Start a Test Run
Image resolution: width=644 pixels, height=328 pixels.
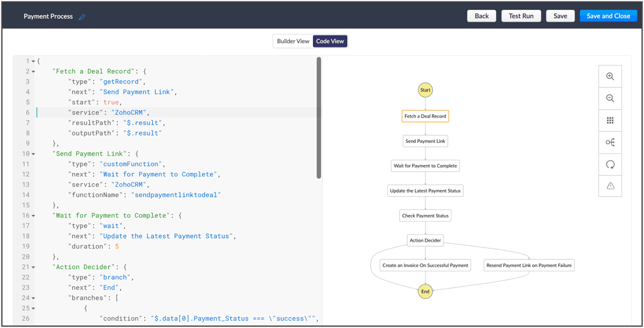click(521, 16)
